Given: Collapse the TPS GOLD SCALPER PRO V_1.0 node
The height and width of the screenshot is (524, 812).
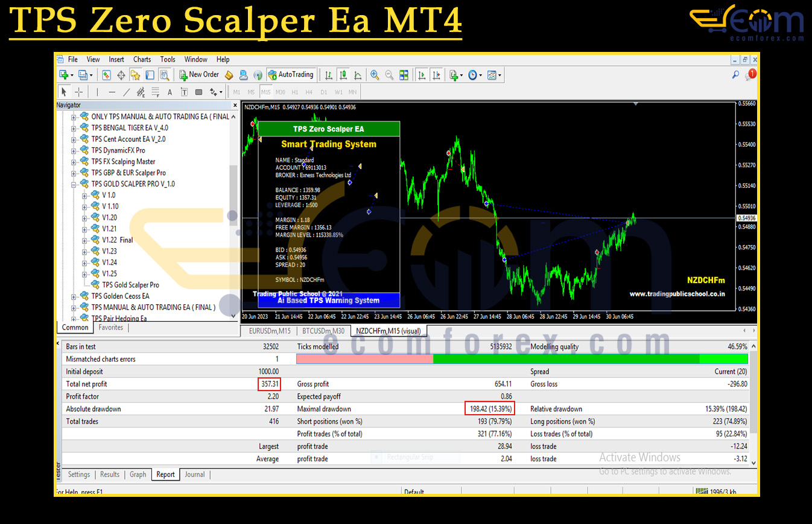Looking at the screenshot, I should tap(75, 184).
